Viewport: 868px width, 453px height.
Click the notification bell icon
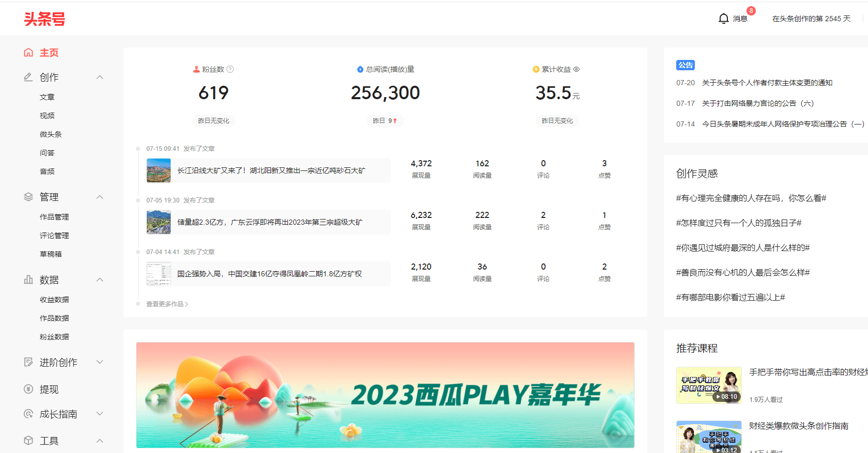coord(724,19)
